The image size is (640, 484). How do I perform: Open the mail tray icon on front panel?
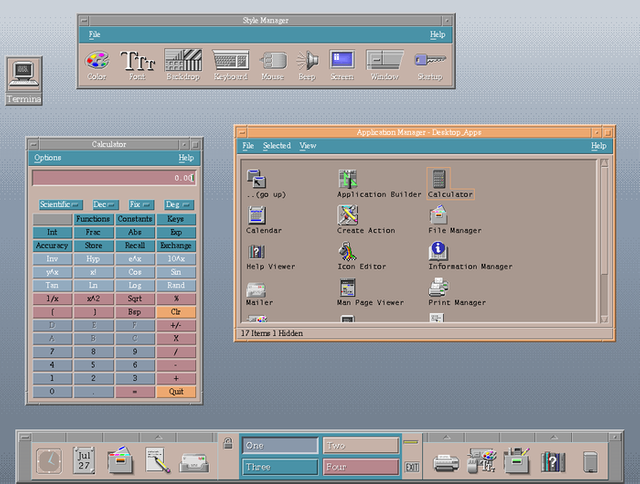pos(195,463)
